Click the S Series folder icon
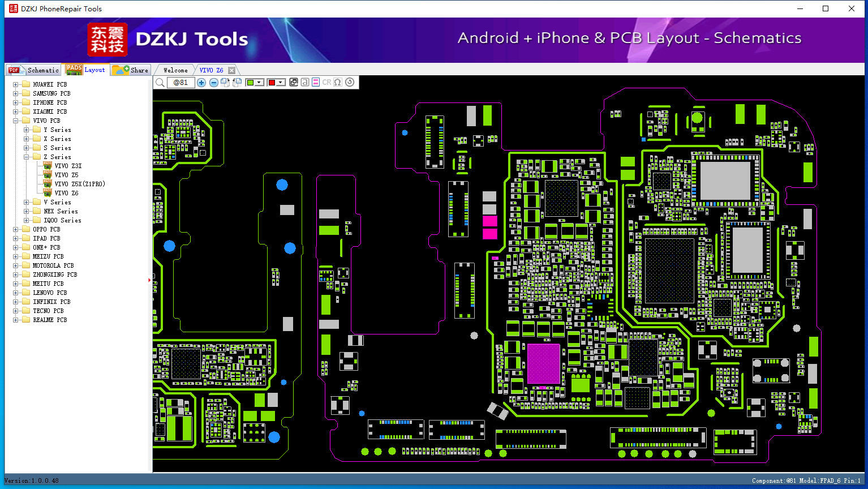868x489 pixels. (37, 148)
